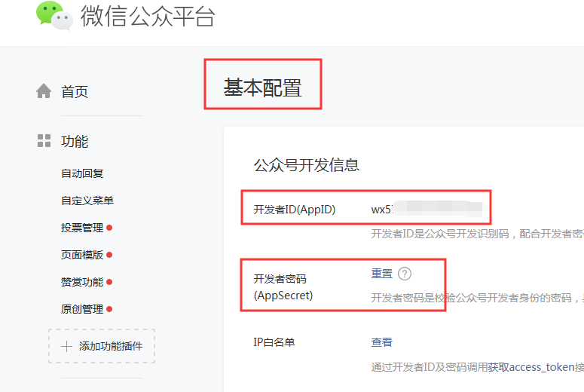Click the 开发者ID是公众号开发识别码 description
The width and height of the screenshot is (584, 392).
pyautogui.click(x=478, y=234)
